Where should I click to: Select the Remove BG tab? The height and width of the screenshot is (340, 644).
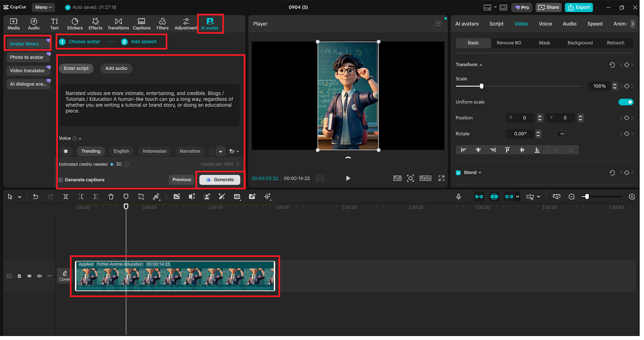[x=509, y=43]
